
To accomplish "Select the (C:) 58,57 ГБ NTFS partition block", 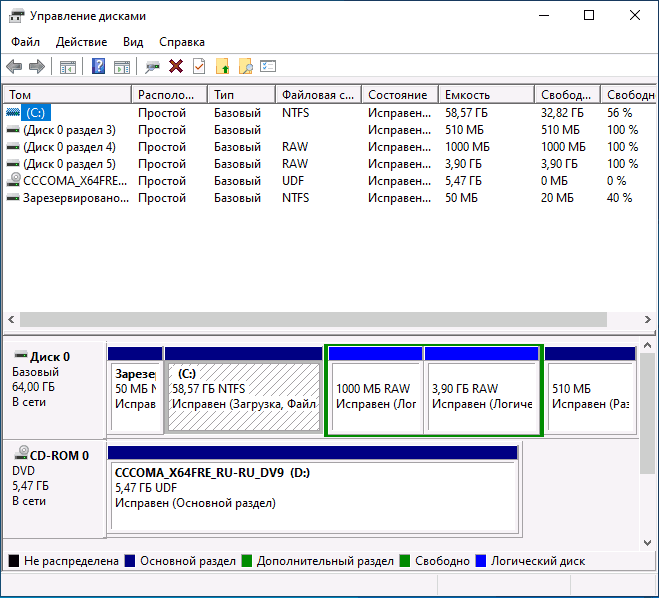I will (x=244, y=390).
